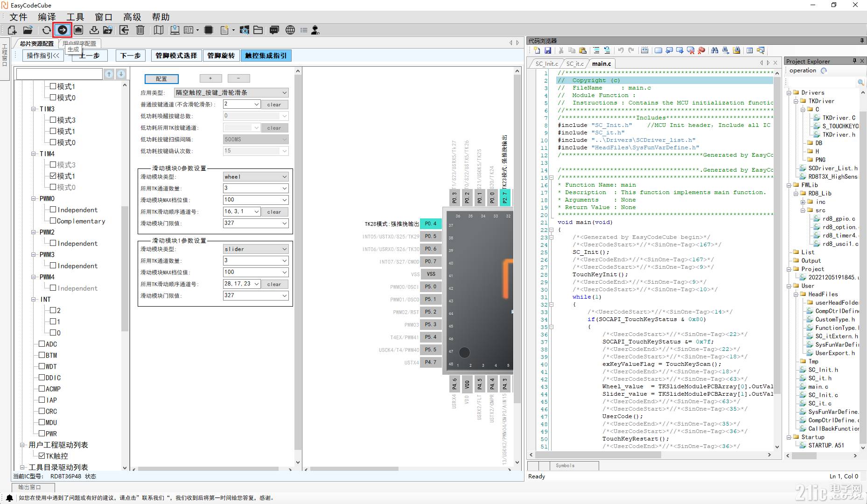Screen dimensions: 867x504
Task: Click the back arrow import icon
Action: (x=124, y=30)
